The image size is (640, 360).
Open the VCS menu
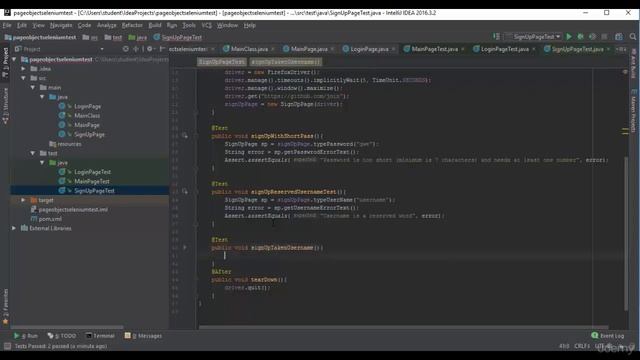tap(207, 25)
